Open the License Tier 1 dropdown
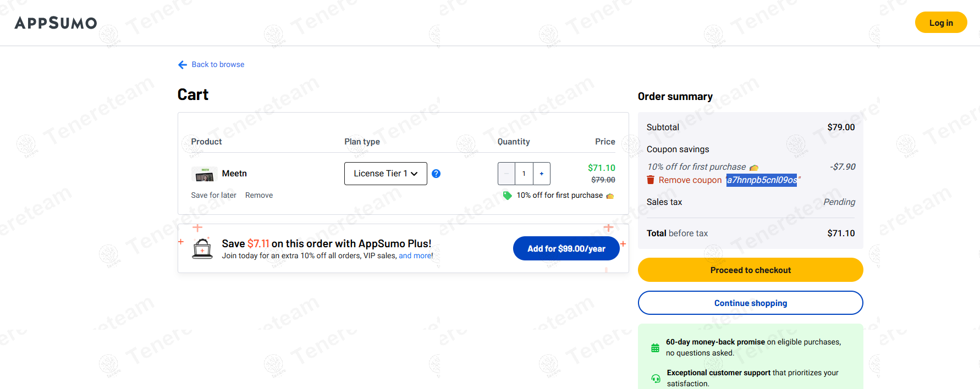The height and width of the screenshot is (389, 980). click(386, 174)
